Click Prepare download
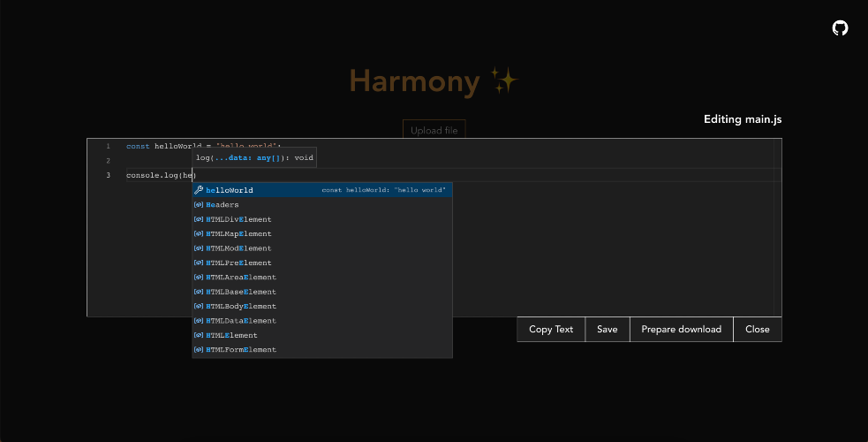This screenshot has height=442, width=868. click(681, 330)
